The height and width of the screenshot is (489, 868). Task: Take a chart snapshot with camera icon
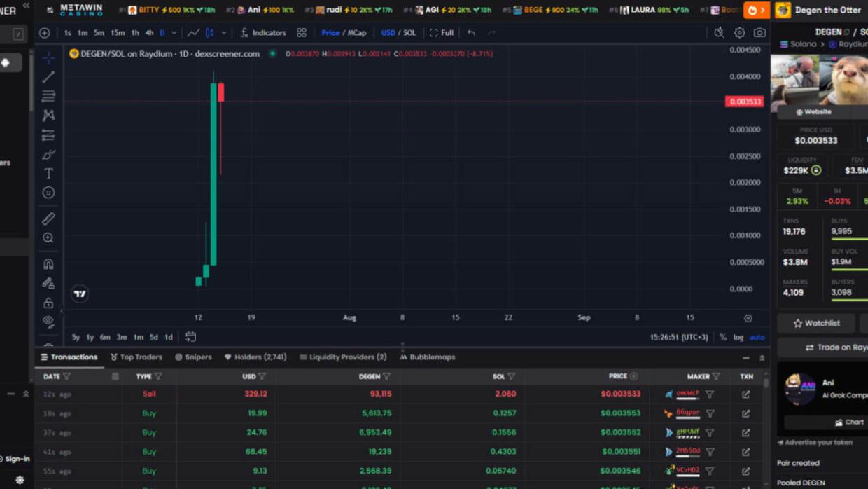[x=759, y=33]
